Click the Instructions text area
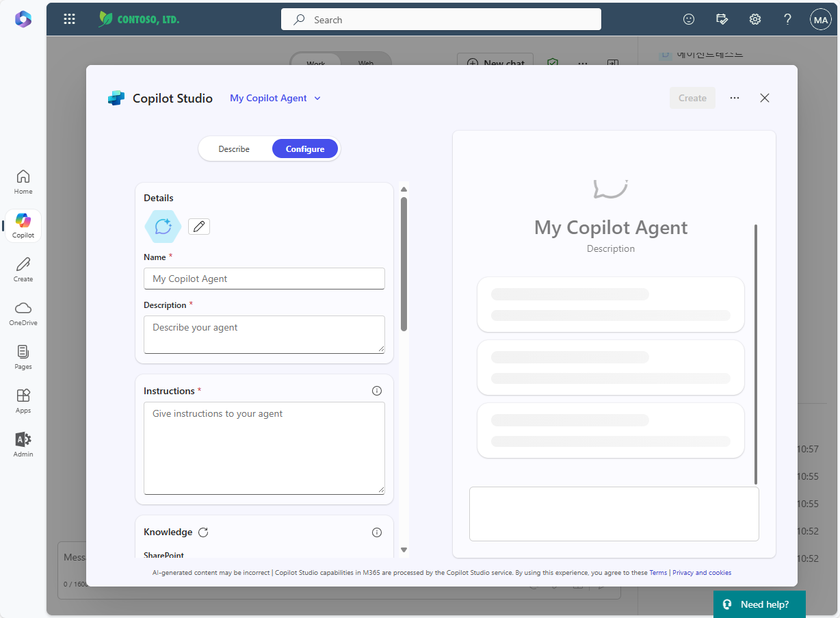Screen dimensions: 840x618 [x=264, y=448]
